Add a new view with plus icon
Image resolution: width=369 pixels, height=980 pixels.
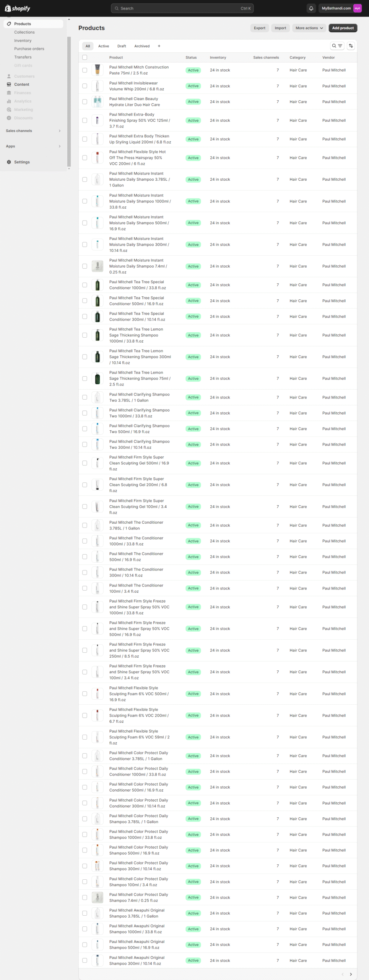(159, 46)
